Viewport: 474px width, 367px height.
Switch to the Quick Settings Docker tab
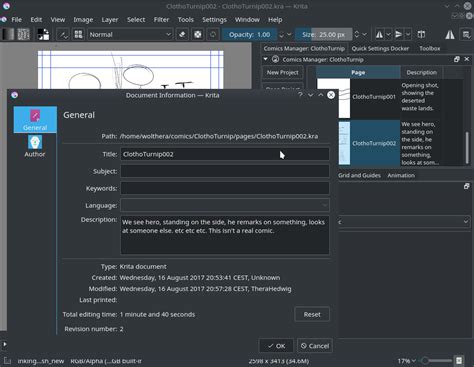380,48
